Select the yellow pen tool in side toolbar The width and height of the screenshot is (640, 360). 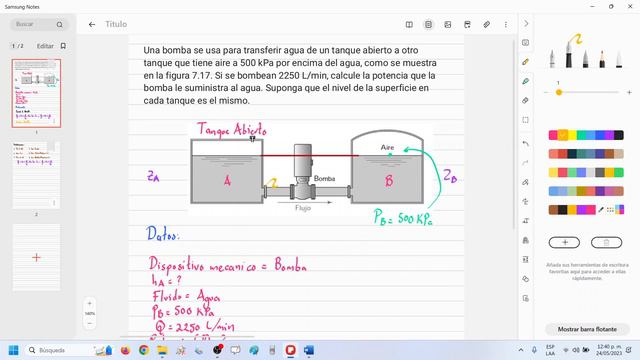[526, 62]
